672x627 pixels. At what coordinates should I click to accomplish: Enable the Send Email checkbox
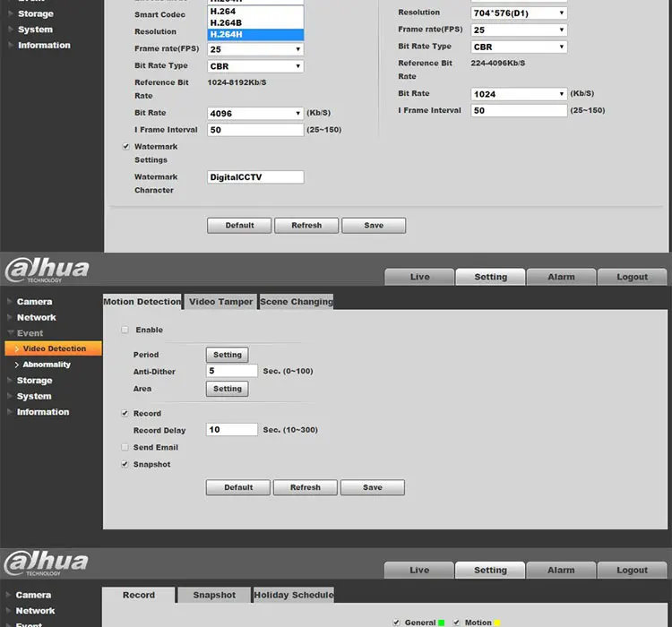125,447
